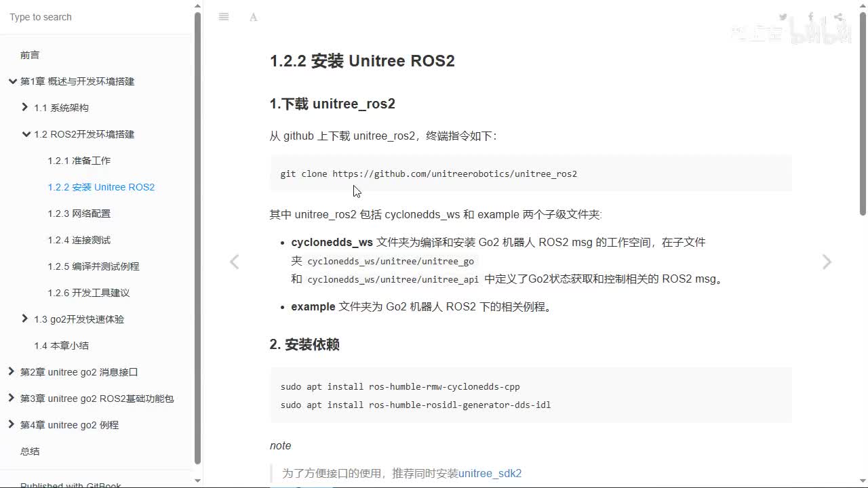Image resolution: width=868 pixels, height=488 pixels.
Task: Expand 1.3 go2开发快速体验 section
Action: 25,319
